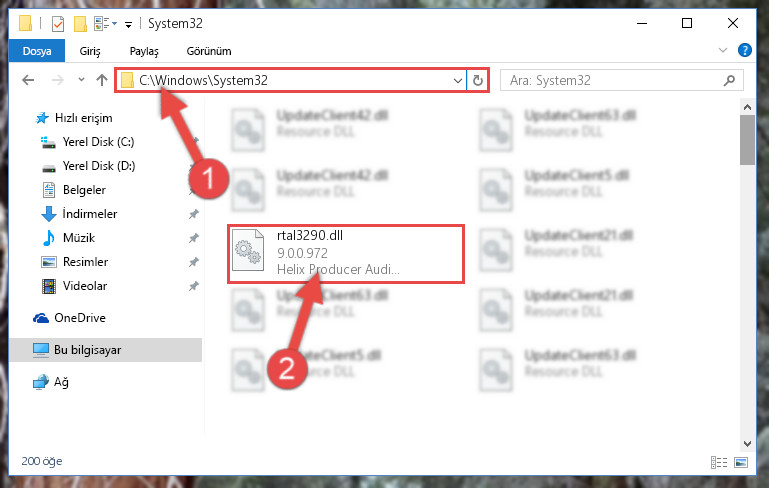Click inside the Ara: System32 search box
Image resolution: width=769 pixels, height=488 pixels.
pos(613,80)
